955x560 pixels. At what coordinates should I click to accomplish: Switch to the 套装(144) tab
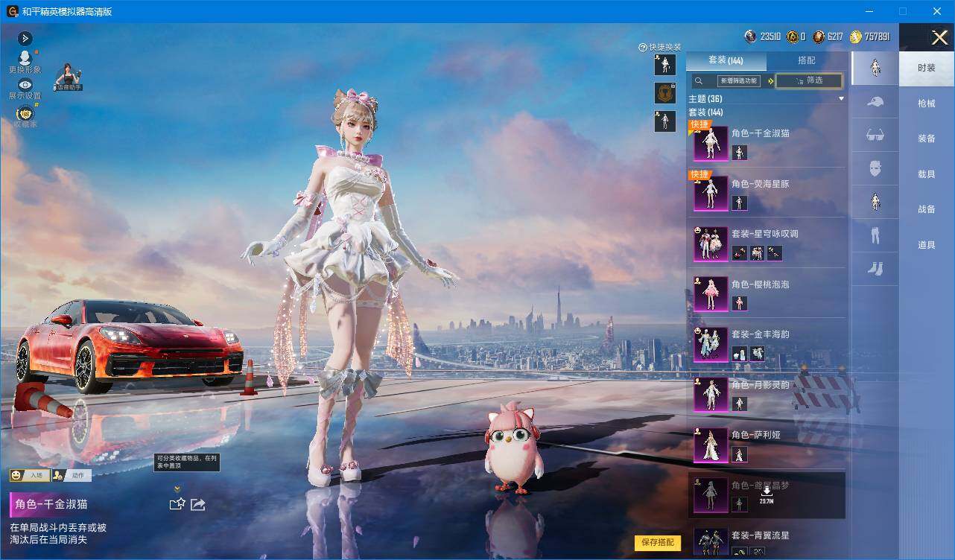[x=726, y=60]
